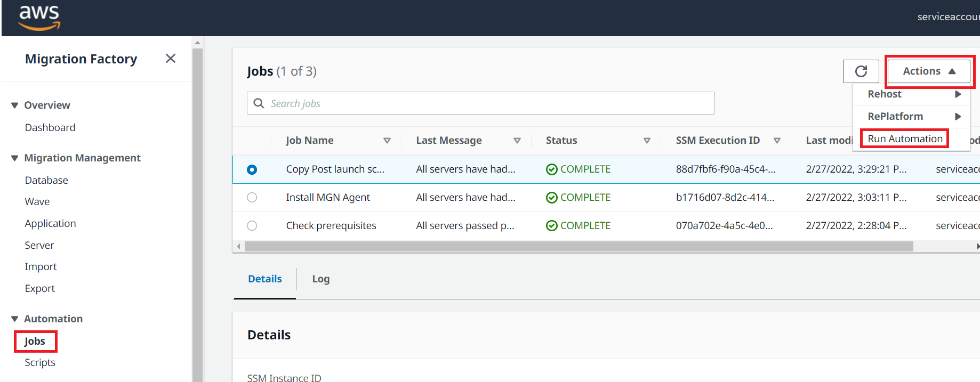This screenshot has width=980, height=382.
Task: Click the COMPLETE status icon for Copy Post launch
Action: (552, 169)
